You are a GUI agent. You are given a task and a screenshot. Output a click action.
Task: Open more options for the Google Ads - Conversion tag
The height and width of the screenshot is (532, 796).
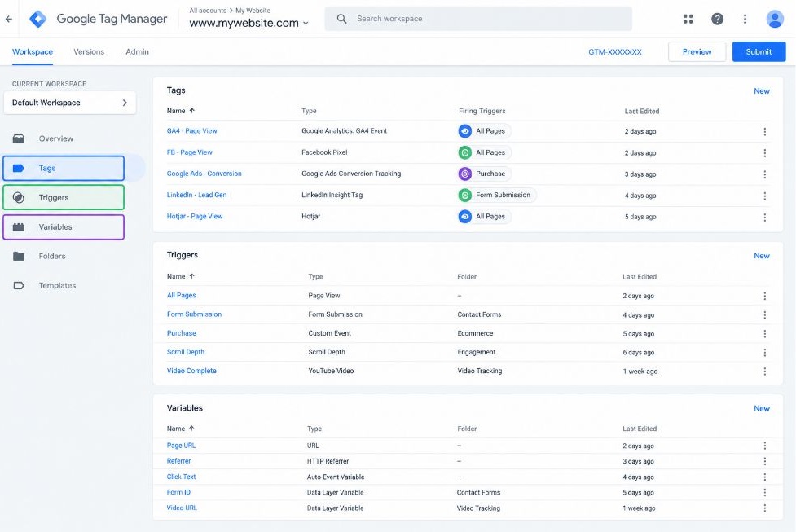(764, 174)
